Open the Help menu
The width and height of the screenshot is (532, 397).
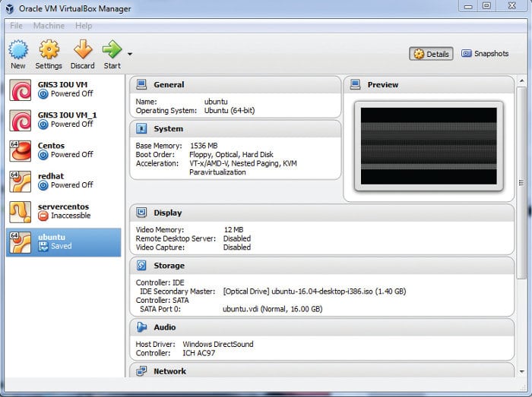point(84,26)
